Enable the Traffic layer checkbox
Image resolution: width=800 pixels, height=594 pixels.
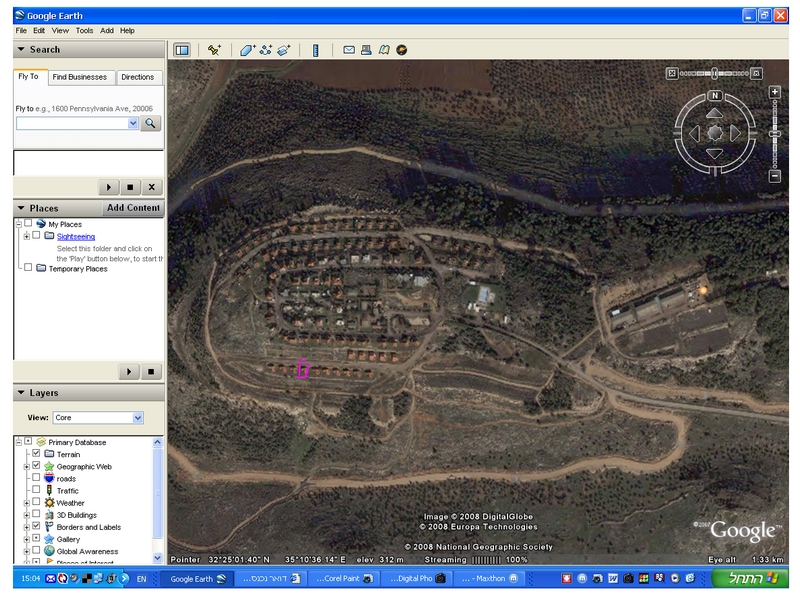[36, 489]
